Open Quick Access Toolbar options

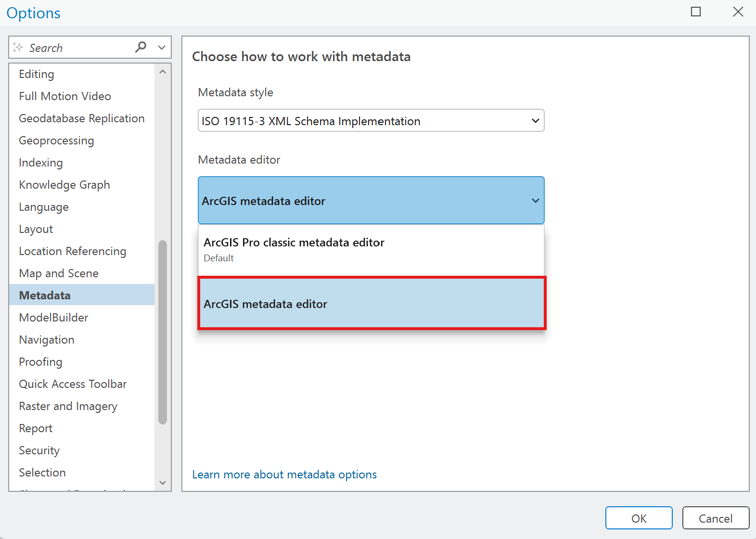point(82,384)
